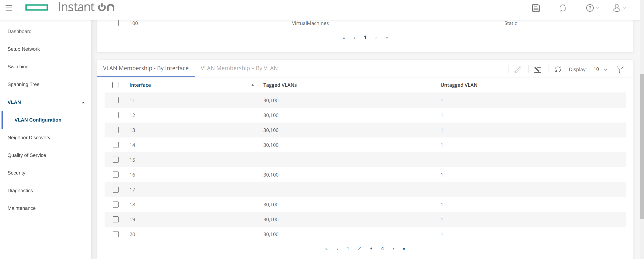Screen dimensions: 644x259
Task: Click the Instant On logo
Action: point(86,7)
